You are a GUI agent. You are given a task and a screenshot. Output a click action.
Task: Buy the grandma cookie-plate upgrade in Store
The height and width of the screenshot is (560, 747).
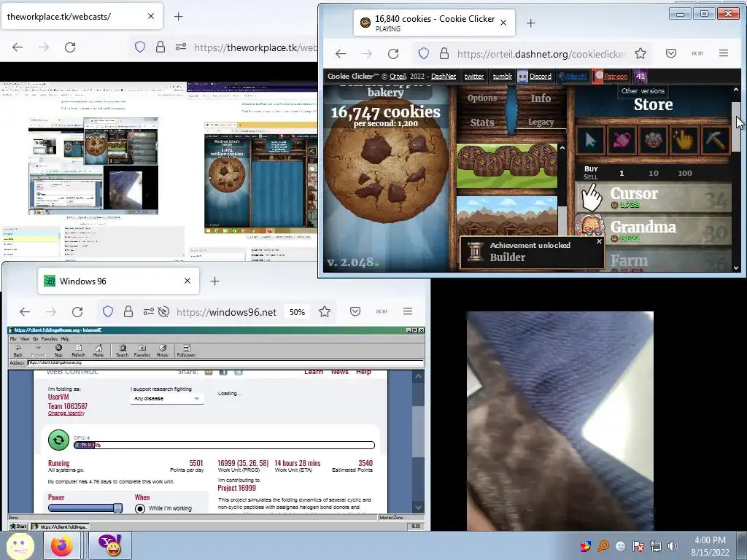click(653, 140)
